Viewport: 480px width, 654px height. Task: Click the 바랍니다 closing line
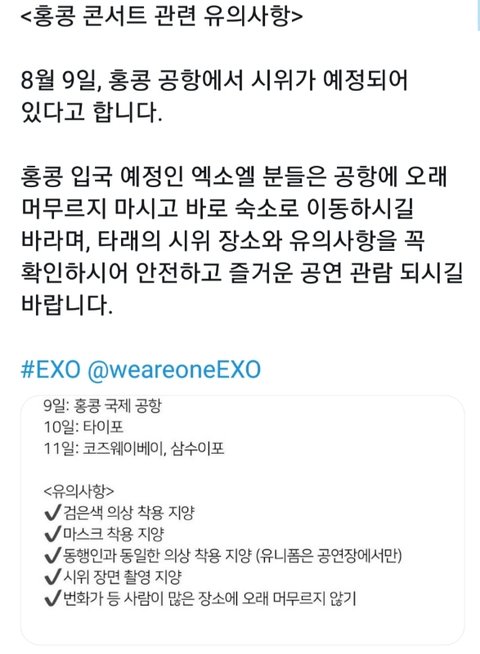pos(67,304)
